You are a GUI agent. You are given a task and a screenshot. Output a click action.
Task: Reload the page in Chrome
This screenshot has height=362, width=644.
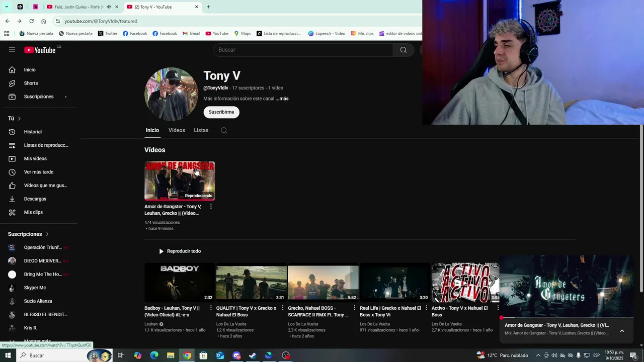click(31, 21)
